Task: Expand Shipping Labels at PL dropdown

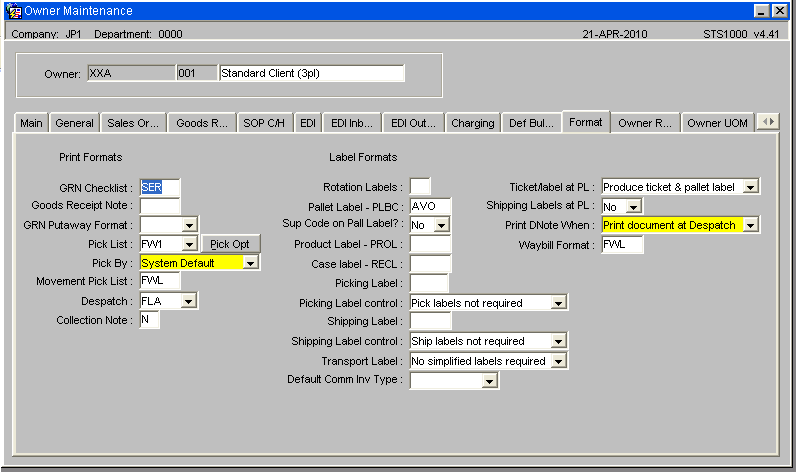Action: (633, 207)
